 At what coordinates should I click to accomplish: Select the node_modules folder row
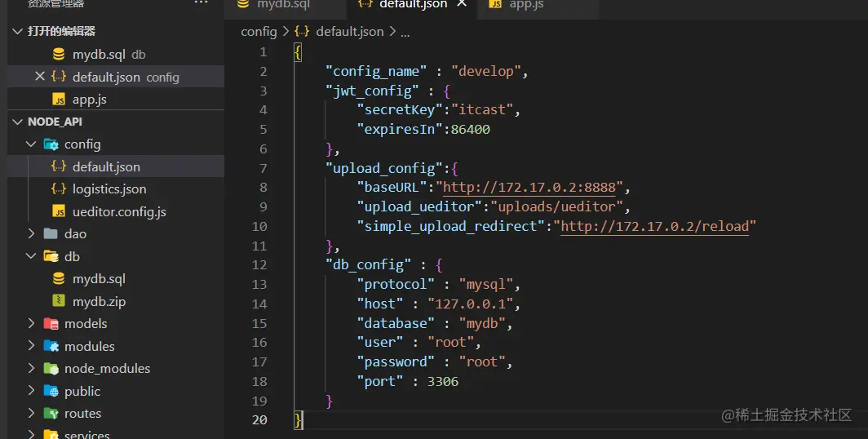pyautogui.click(x=115, y=368)
